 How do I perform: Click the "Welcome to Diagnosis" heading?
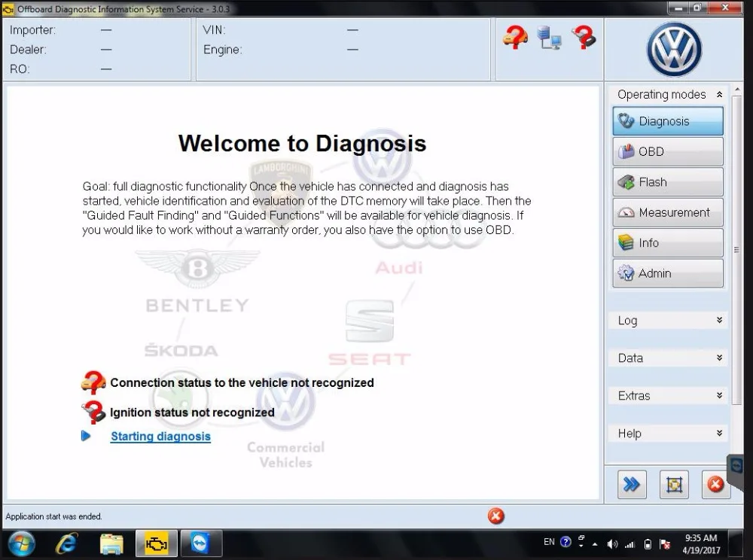coord(302,144)
